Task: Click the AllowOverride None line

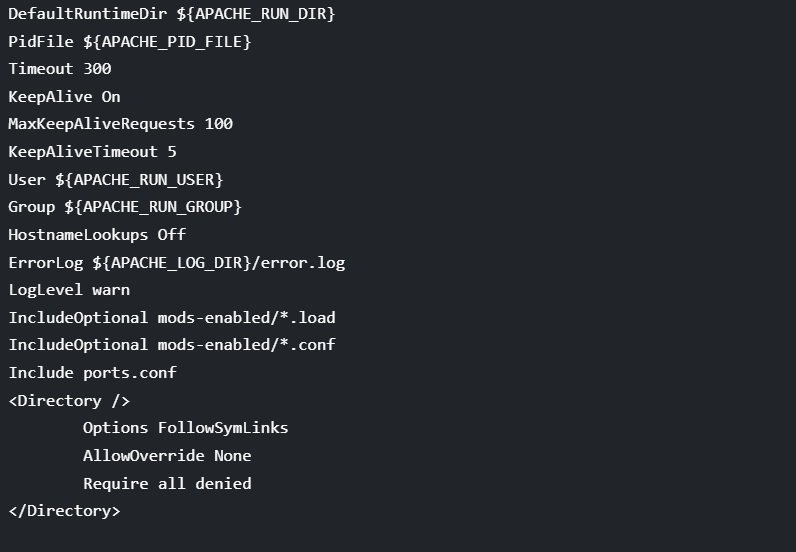Action: [x=167, y=456]
